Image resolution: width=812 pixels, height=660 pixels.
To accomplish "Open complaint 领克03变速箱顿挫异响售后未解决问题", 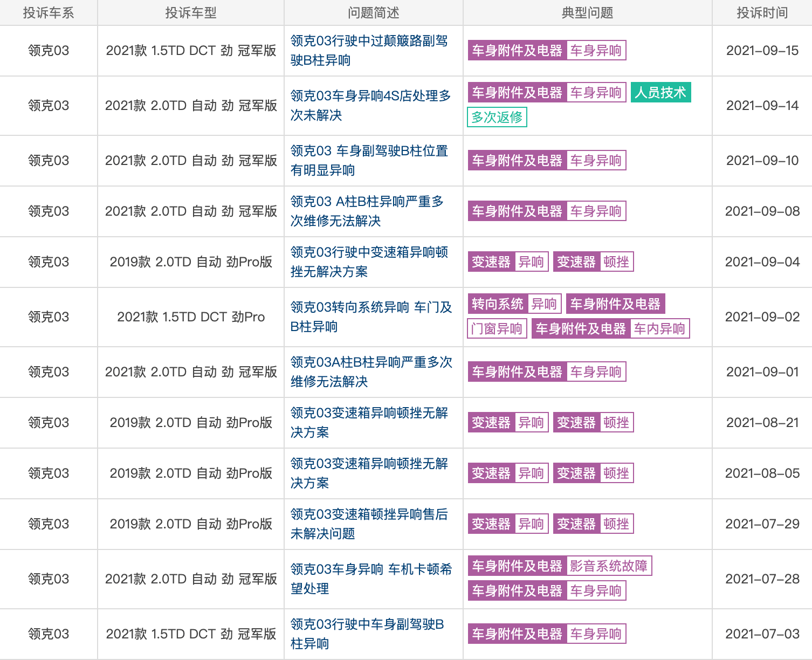I will [373, 523].
